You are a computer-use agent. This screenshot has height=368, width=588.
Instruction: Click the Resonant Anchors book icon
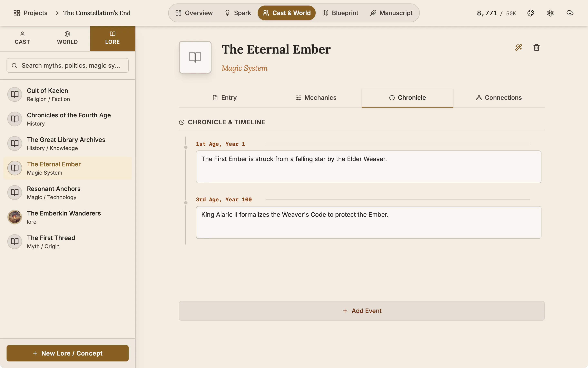click(x=14, y=193)
